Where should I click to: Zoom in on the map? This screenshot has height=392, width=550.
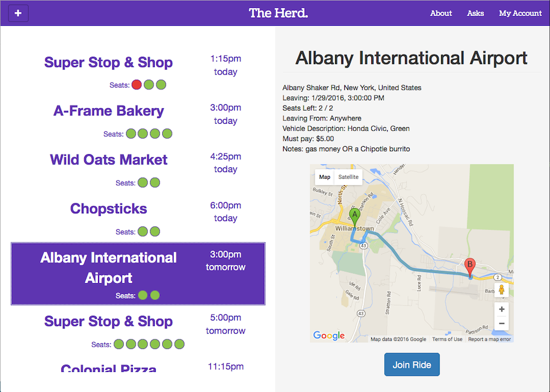point(502,309)
